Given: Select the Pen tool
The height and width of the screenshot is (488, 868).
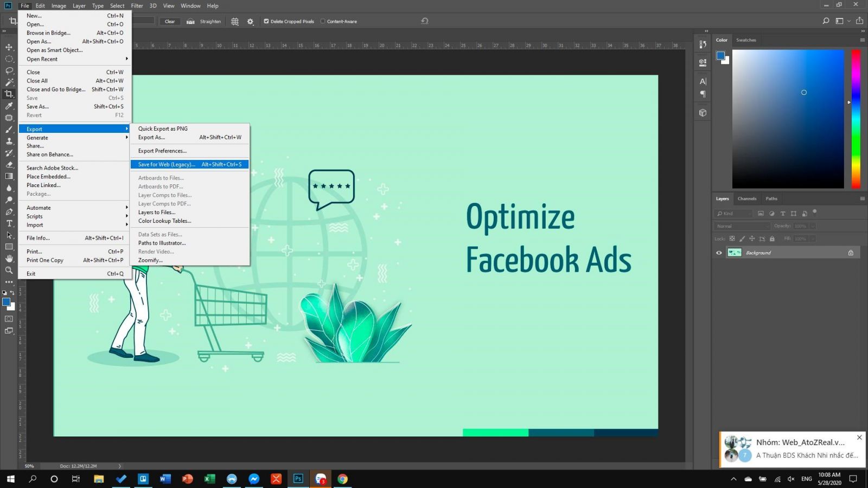Looking at the screenshot, I should click(x=9, y=211).
